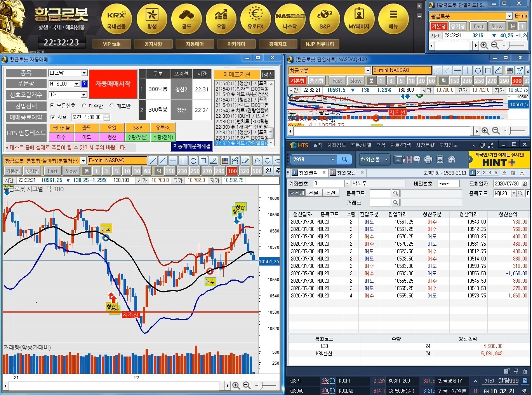This screenshot has height=395, width=532.
Task: Expand the HTS 해외선물 dropdown
Action: (386, 159)
